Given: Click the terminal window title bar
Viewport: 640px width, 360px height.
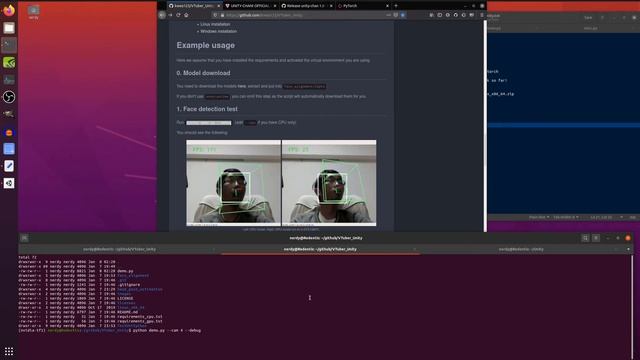Looking at the screenshot, I should [x=326, y=238].
